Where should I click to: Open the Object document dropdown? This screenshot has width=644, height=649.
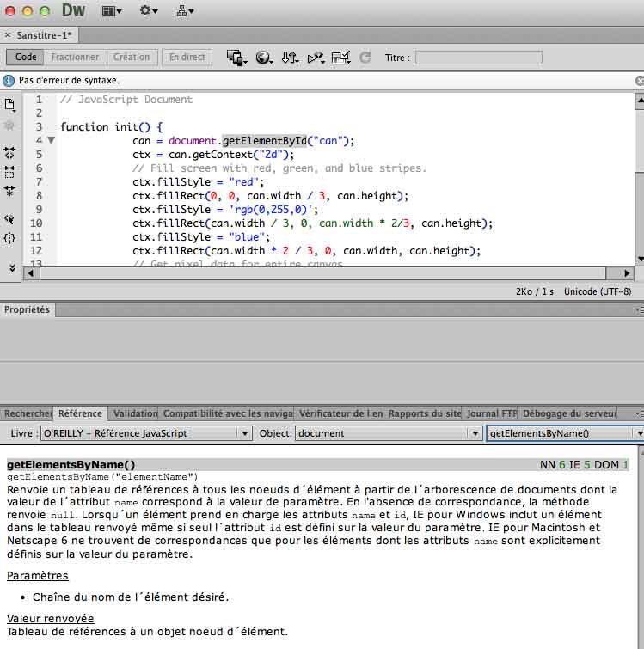pos(389,433)
